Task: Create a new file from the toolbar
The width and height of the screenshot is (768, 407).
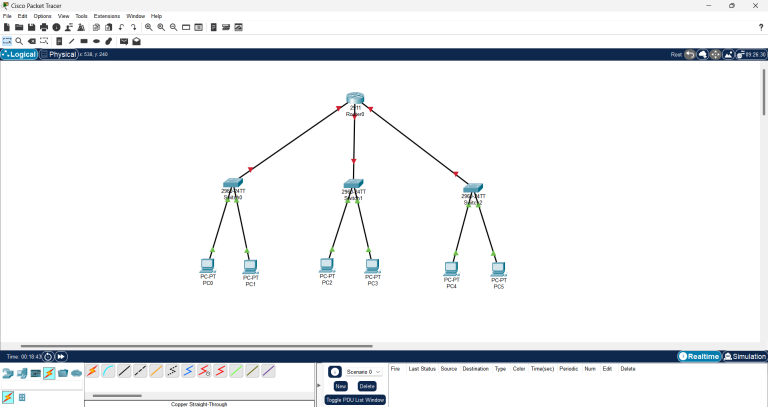Action: (x=7, y=27)
